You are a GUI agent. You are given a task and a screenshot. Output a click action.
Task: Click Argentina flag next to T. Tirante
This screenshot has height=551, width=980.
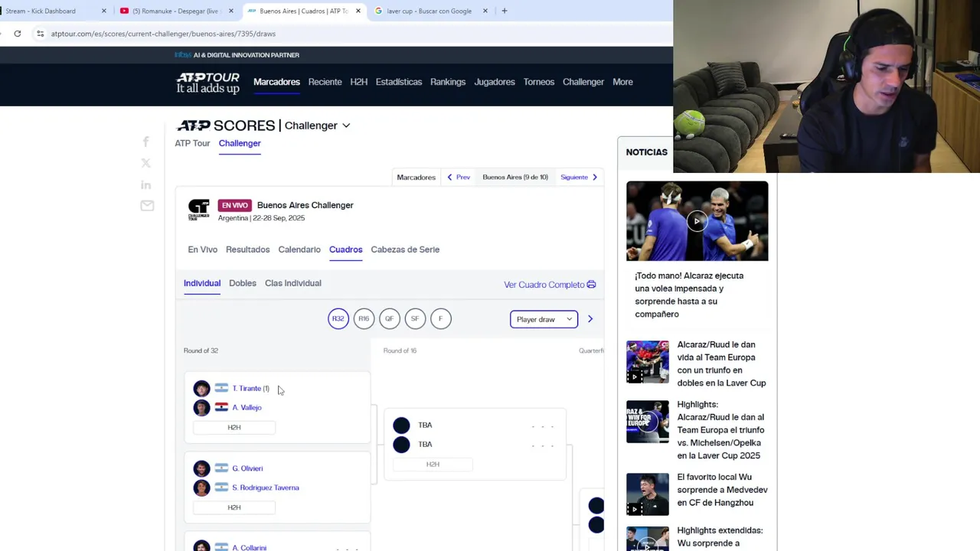coord(221,388)
